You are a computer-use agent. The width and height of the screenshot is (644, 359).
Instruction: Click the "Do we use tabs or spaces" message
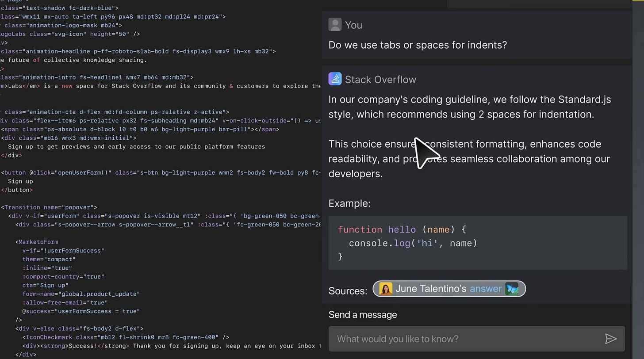[418, 45]
